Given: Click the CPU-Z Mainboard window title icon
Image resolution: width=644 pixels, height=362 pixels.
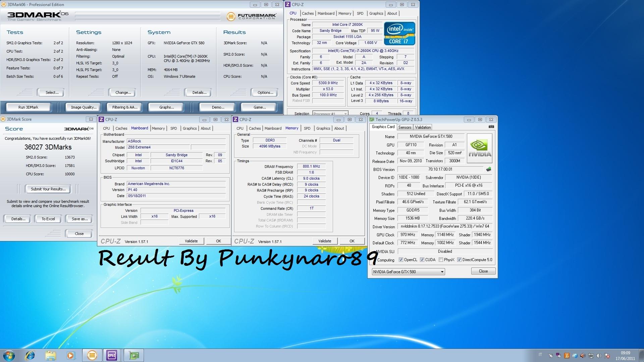Looking at the screenshot, I should [101, 119].
